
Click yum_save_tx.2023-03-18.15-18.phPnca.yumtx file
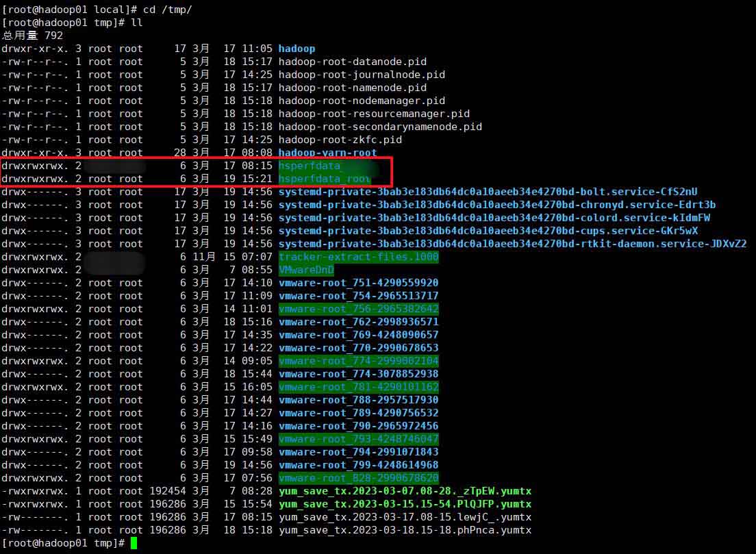(x=405, y=530)
